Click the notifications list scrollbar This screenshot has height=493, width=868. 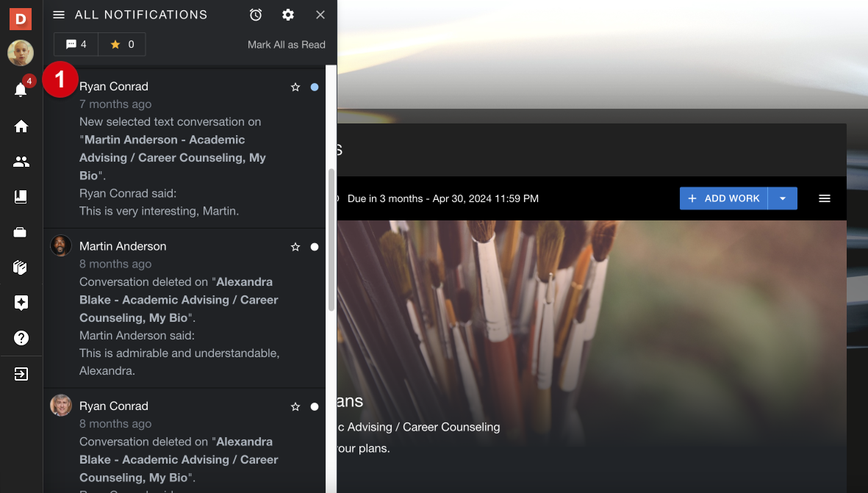(331, 239)
